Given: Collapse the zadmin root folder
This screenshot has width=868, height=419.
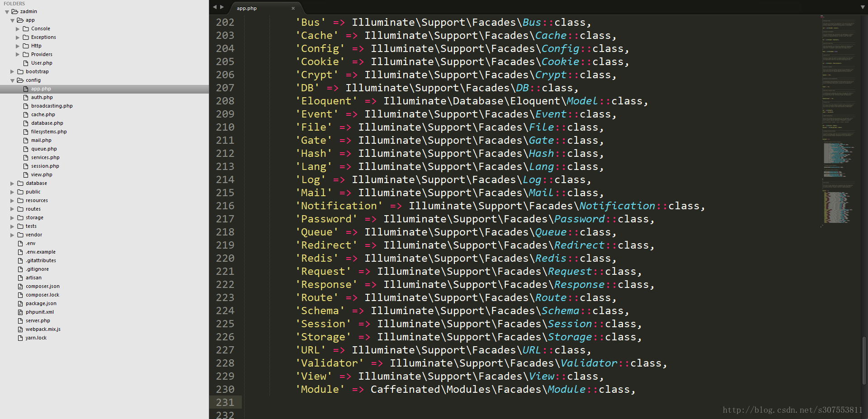Looking at the screenshot, I should (7, 12).
